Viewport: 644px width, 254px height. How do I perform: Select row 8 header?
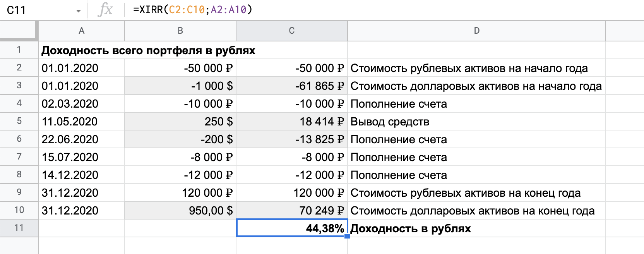(19, 175)
